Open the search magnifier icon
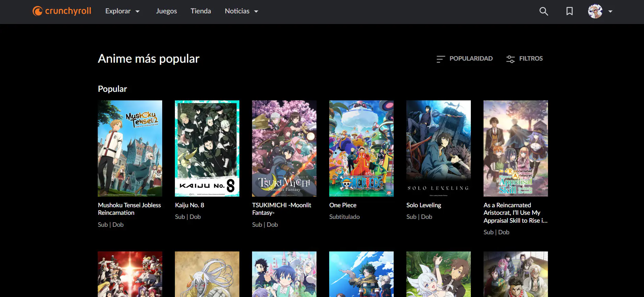Screen dimensions: 644x297 point(544,11)
